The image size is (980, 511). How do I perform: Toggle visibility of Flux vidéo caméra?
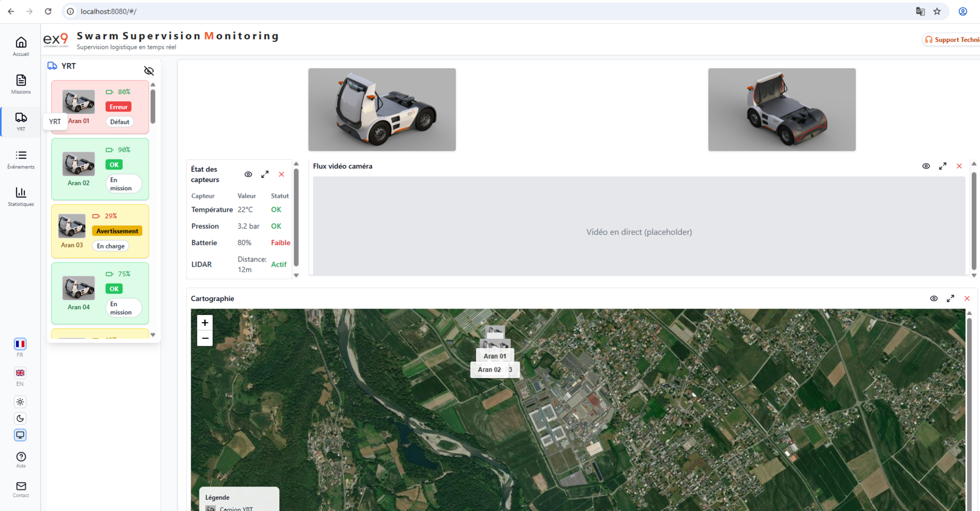pyautogui.click(x=926, y=166)
